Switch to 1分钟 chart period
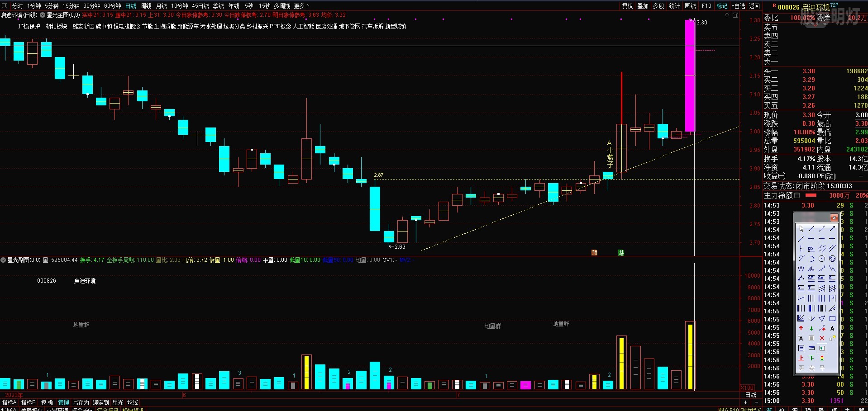The height and width of the screenshot is (411, 868). 34,6
